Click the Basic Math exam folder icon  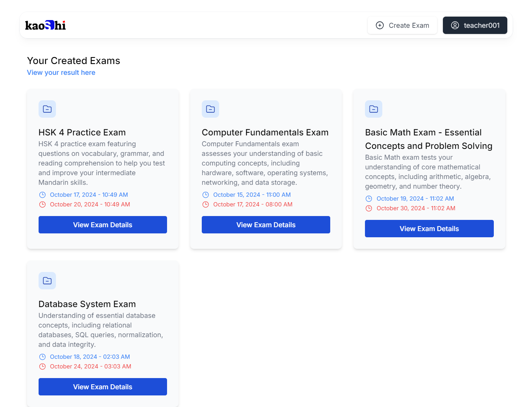(x=373, y=109)
